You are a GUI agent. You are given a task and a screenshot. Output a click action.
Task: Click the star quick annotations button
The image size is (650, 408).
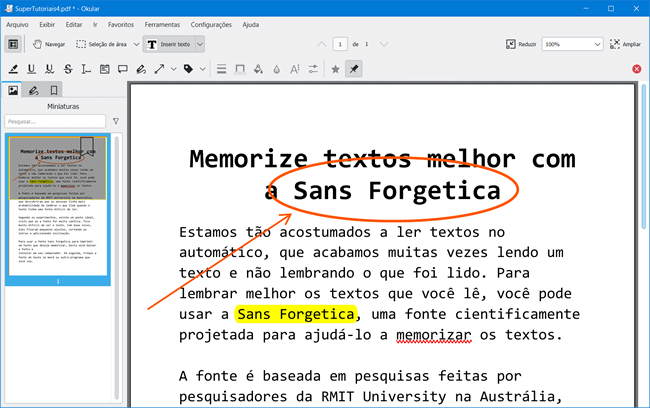[335, 69]
